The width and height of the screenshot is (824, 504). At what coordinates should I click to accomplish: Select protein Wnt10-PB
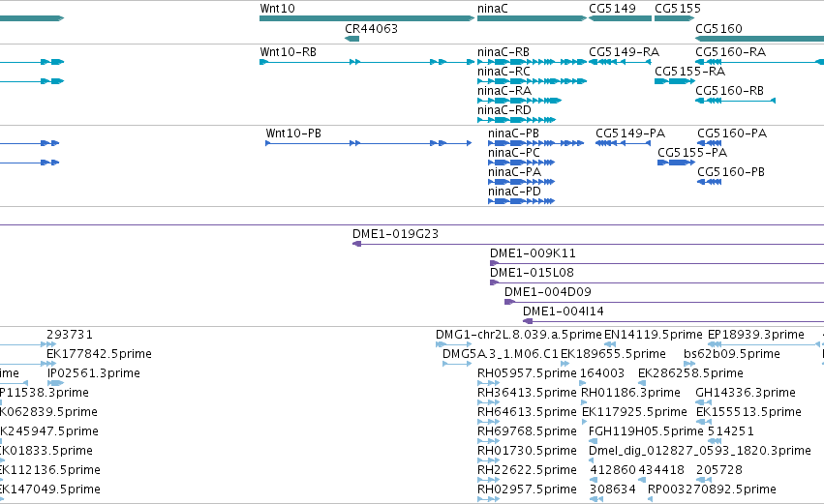(368, 143)
